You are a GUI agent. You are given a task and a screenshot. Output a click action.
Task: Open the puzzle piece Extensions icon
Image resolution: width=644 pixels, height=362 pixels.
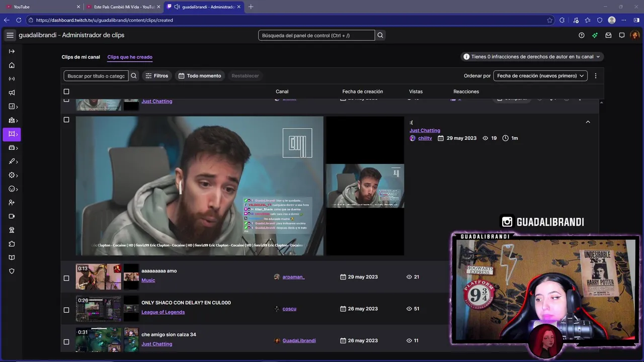point(12,244)
